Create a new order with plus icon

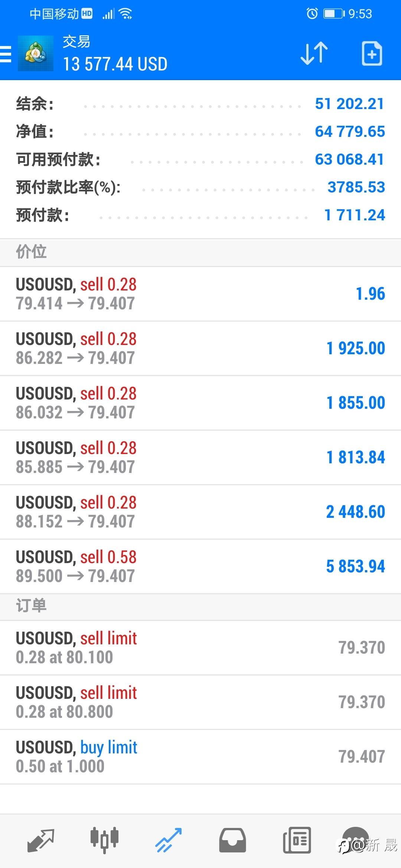pyautogui.click(x=372, y=54)
